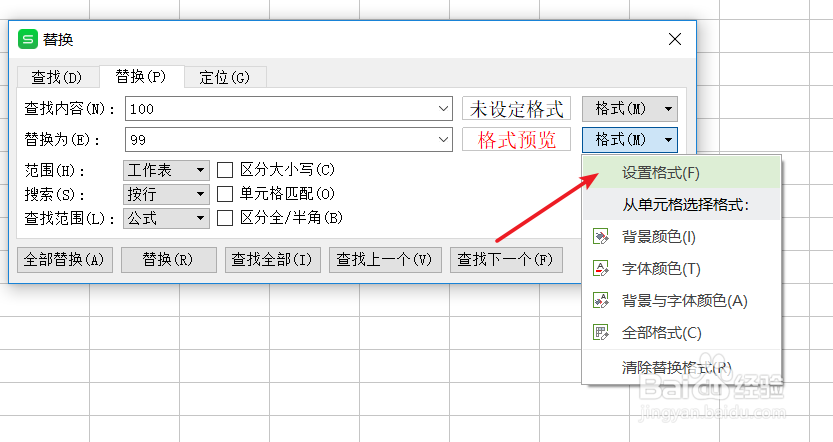Click the 查找下一个(F) button
The image size is (833, 442).
506,260
